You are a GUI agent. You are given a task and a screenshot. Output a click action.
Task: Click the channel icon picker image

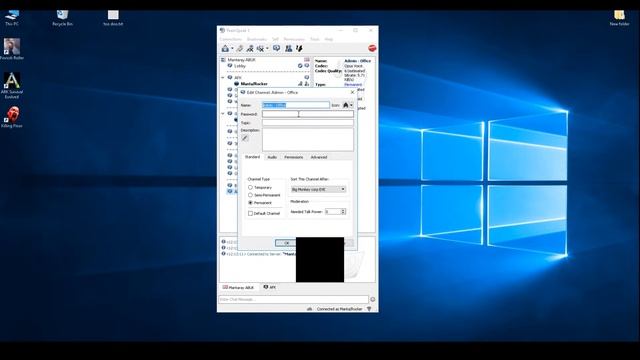(x=346, y=105)
